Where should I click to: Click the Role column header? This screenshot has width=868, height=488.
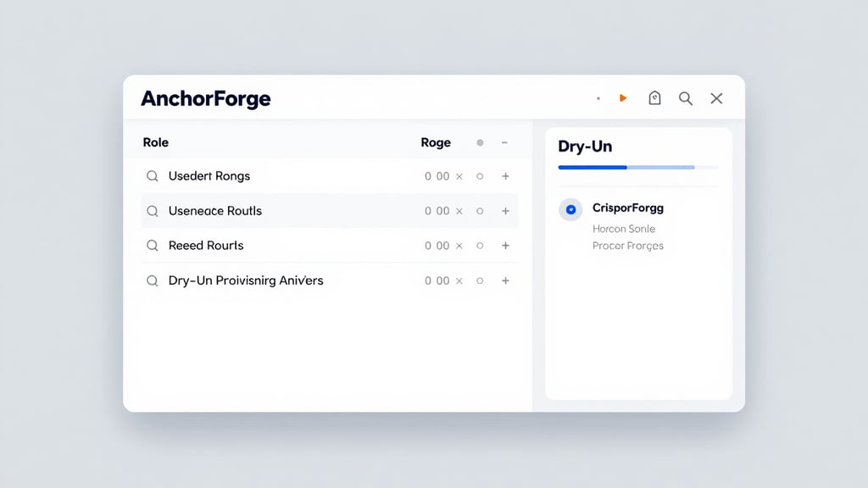[x=156, y=142]
